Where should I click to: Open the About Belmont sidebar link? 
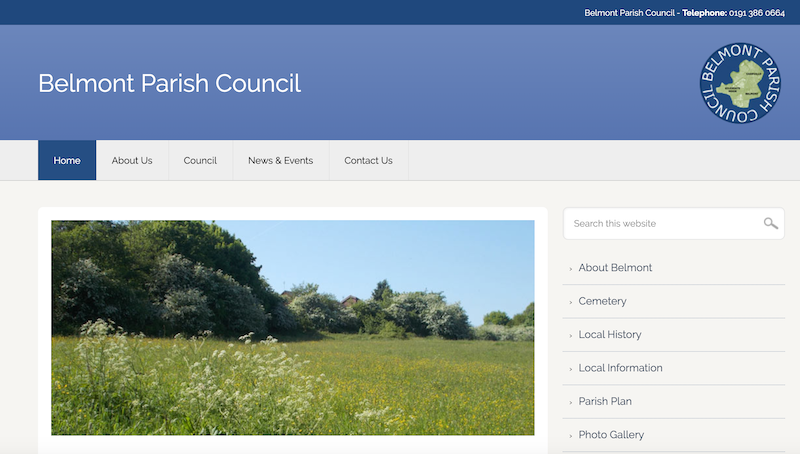pos(615,268)
